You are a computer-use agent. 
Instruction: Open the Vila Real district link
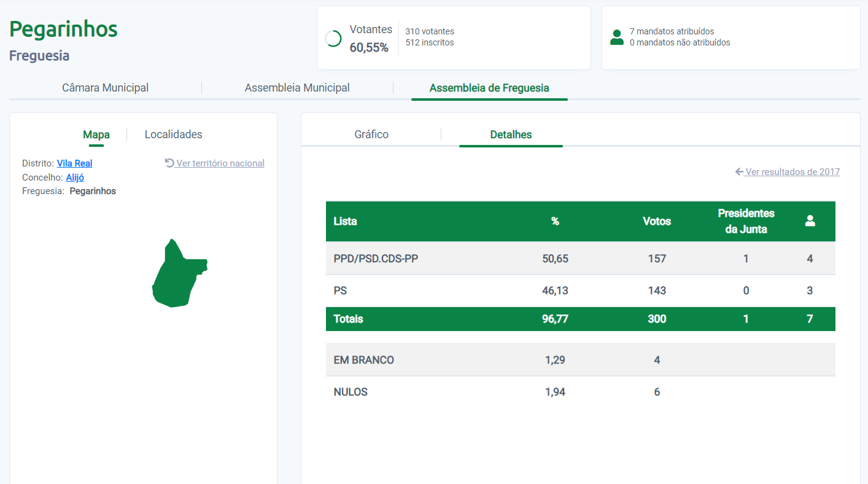74,163
